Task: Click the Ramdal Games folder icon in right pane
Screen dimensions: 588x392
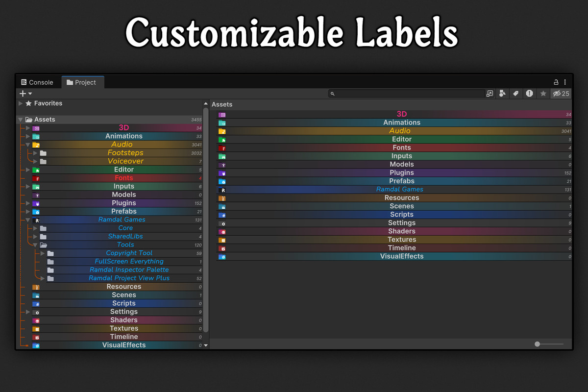Action: tap(222, 190)
